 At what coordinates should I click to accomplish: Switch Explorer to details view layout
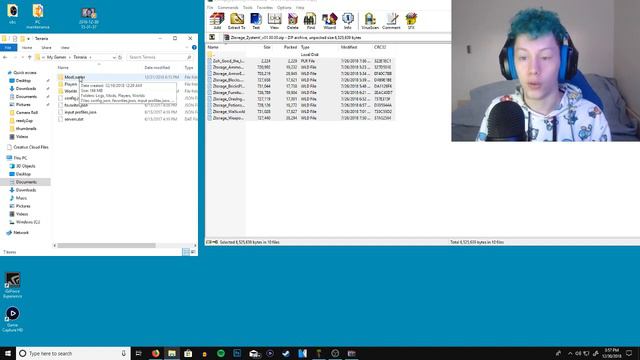pyautogui.click(x=186, y=252)
